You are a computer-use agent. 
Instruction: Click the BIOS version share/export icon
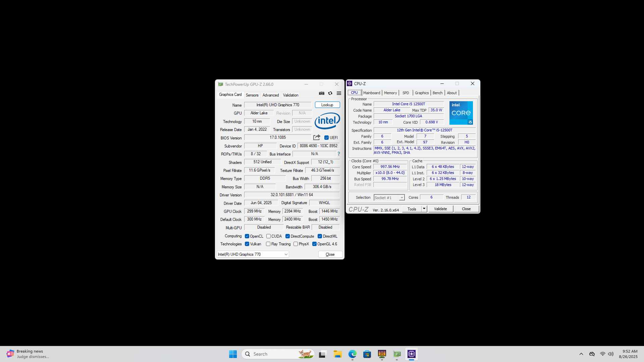317,137
